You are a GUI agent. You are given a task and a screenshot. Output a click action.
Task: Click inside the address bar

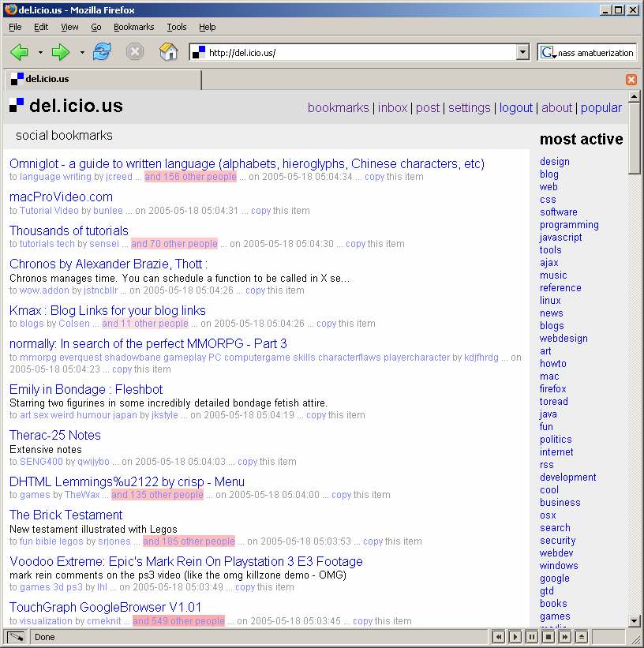tap(360, 52)
